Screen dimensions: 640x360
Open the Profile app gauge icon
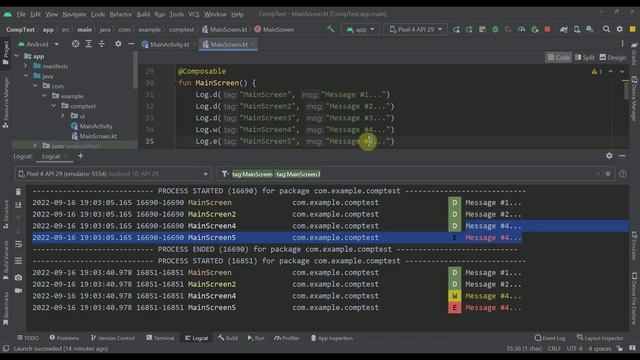click(521, 29)
